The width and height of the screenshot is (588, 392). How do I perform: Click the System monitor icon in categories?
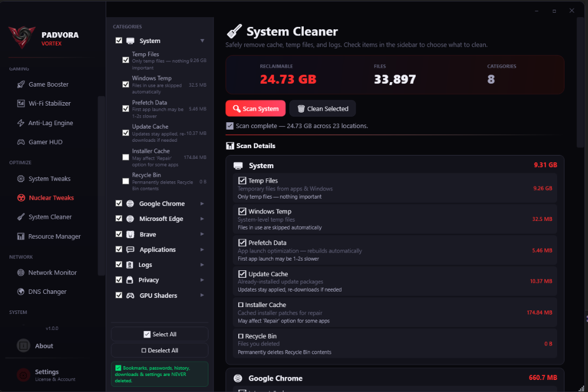click(130, 41)
